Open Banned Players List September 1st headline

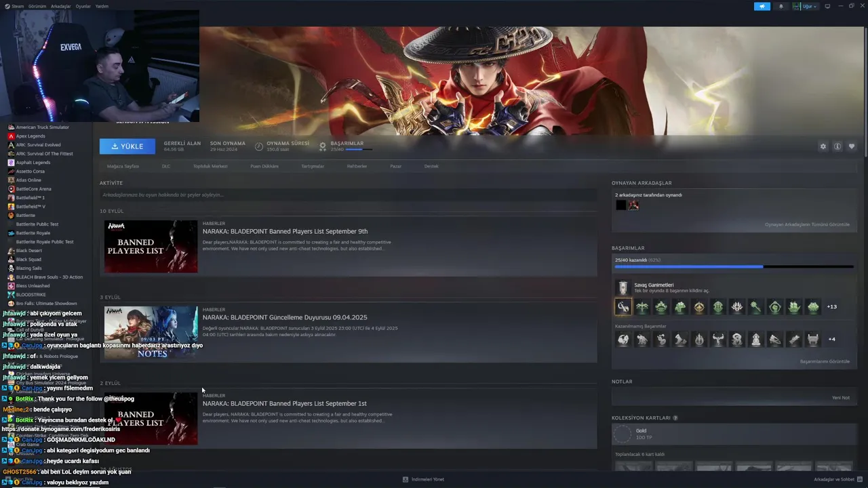click(284, 403)
